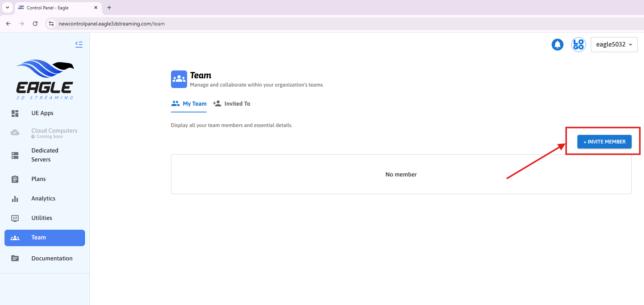Open a new browser tab

[x=109, y=7]
